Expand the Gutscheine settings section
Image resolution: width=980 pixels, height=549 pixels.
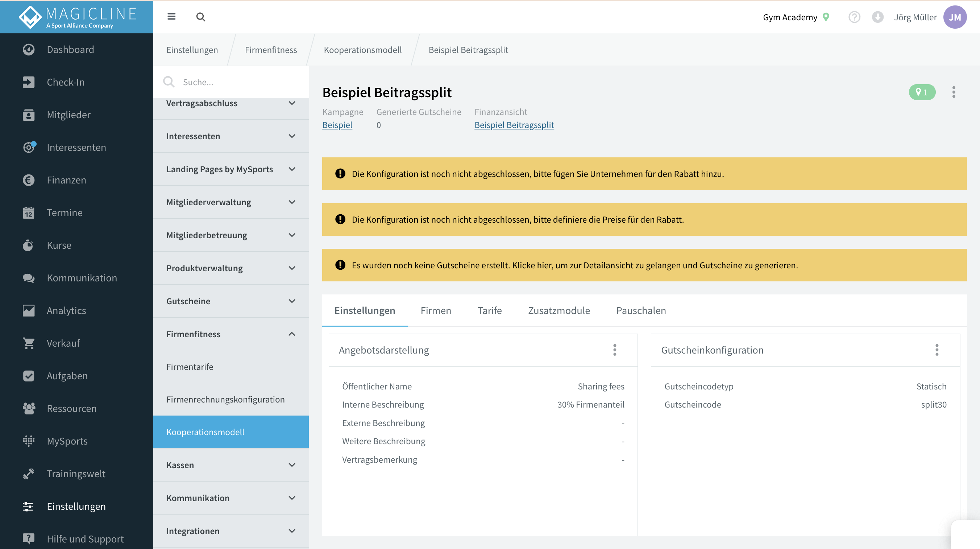point(231,301)
